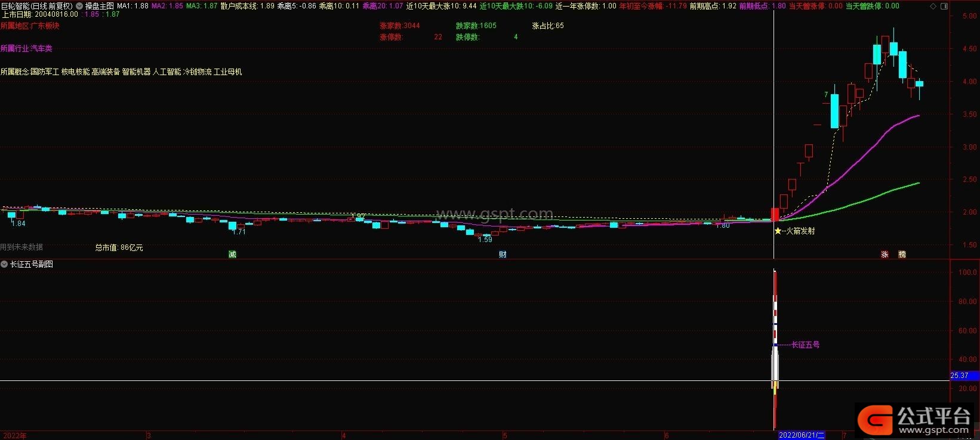This screenshot has height=440, width=980.
Task: Click 跌家数:1605 statistic
Action: [x=476, y=26]
